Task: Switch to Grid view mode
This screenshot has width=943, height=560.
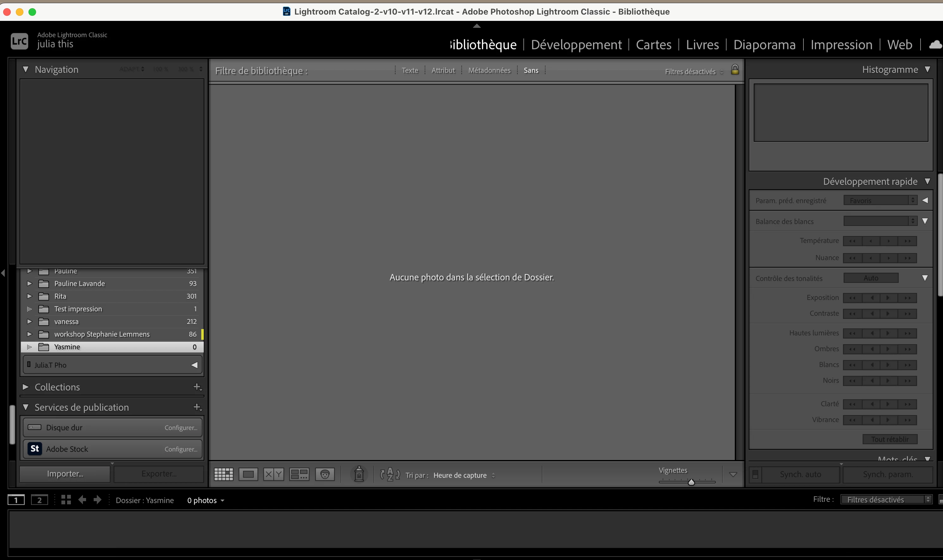Action: (223, 474)
